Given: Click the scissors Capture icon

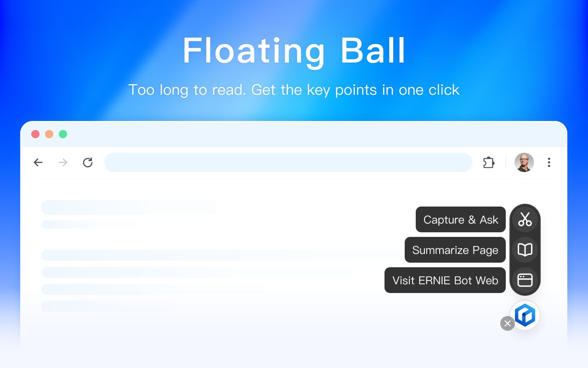Looking at the screenshot, I should point(525,219).
